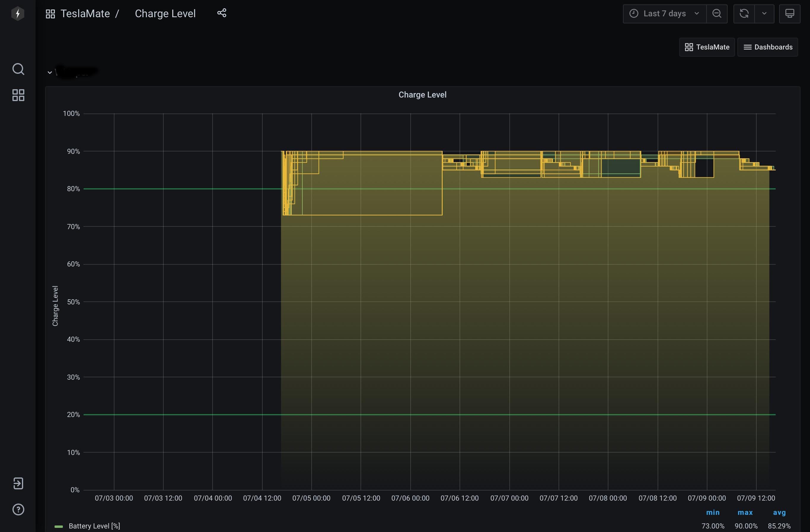The image size is (810, 532).
Task: Click the rotated Charge Level axis title
Action: [x=55, y=306]
